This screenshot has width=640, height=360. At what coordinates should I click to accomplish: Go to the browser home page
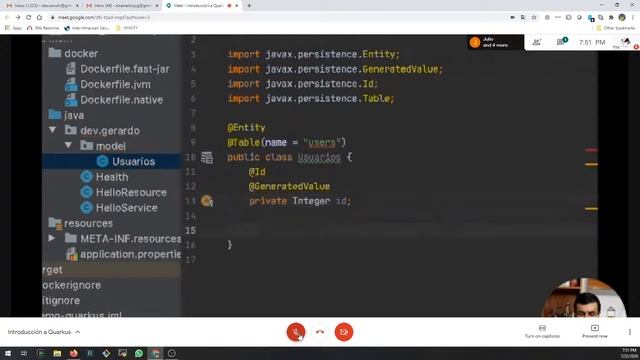pos(39,17)
